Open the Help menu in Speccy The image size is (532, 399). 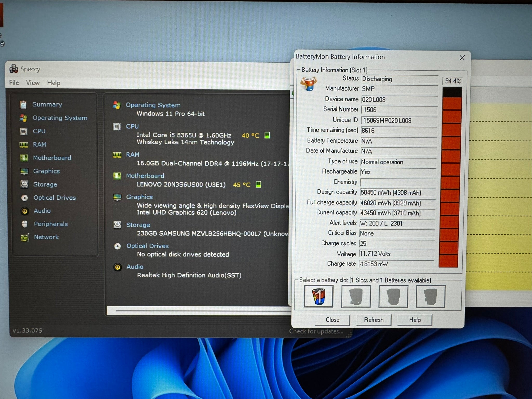coord(54,83)
